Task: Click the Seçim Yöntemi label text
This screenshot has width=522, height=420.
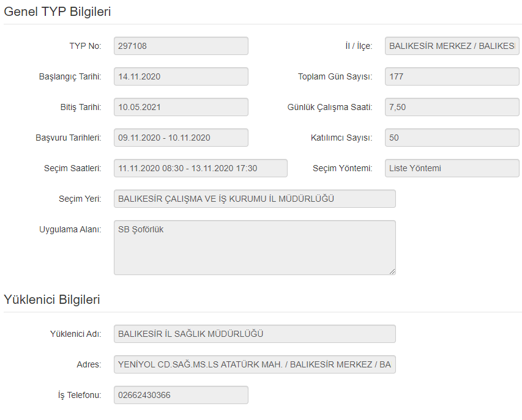Action: 342,168
